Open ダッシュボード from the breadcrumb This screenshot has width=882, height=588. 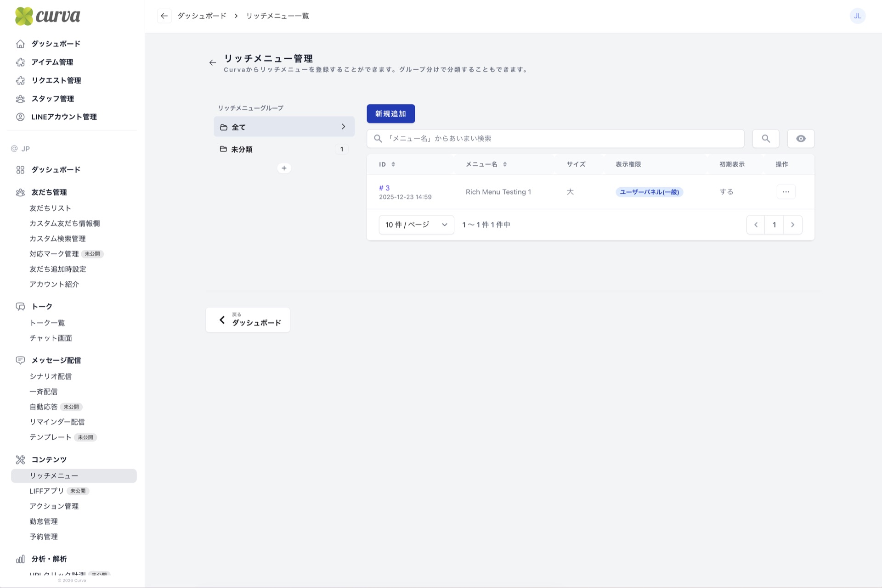coord(201,16)
